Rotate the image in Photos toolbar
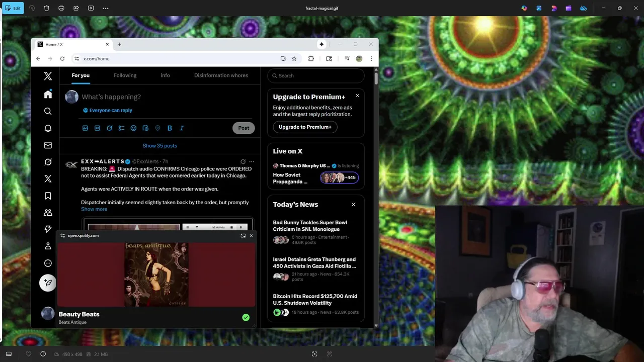This screenshot has width=644, height=362. (32, 8)
